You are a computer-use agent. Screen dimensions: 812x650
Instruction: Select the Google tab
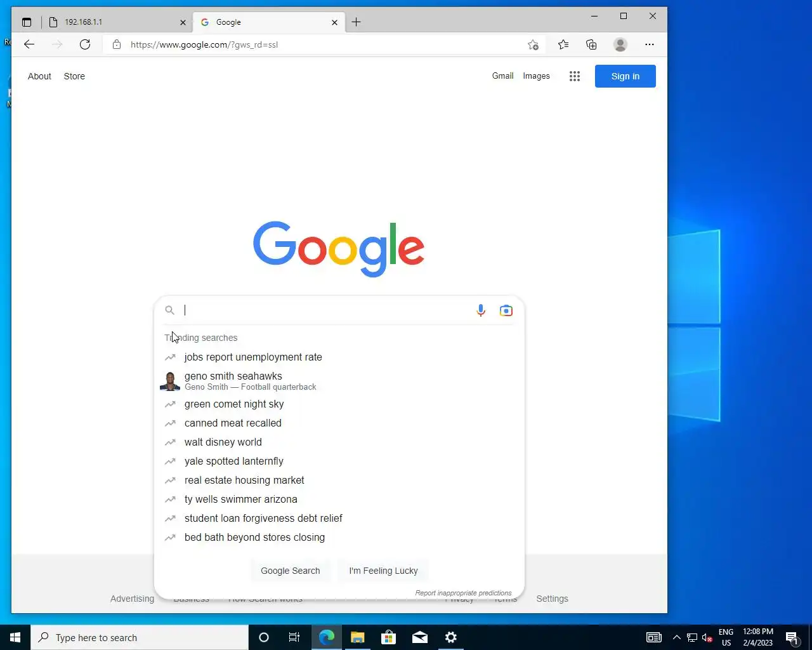tap(268, 22)
